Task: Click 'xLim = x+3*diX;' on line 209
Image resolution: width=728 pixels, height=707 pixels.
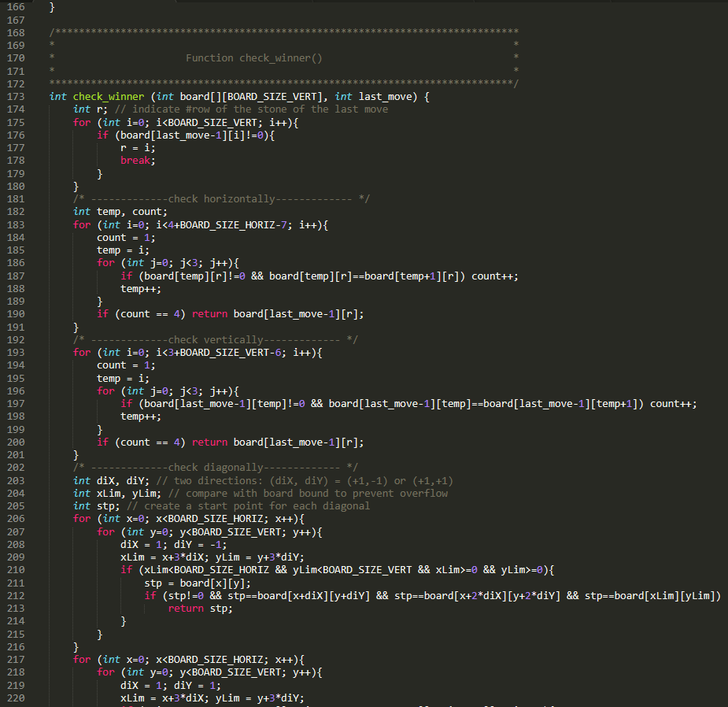Action: point(164,557)
